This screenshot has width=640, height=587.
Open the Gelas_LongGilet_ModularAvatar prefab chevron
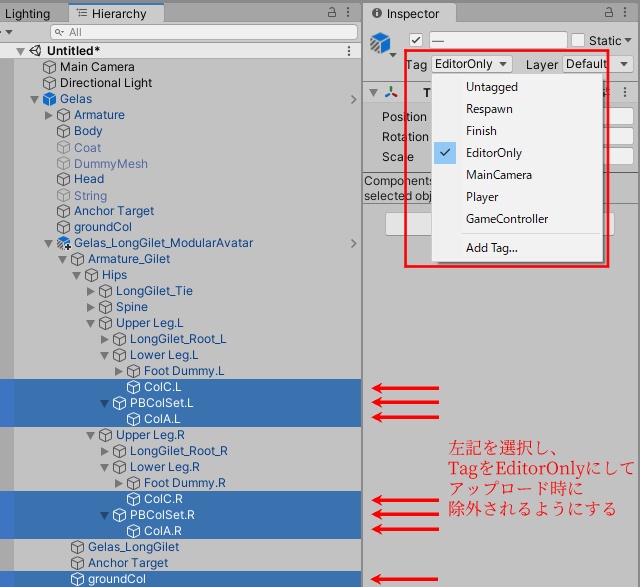coord(353,243)
